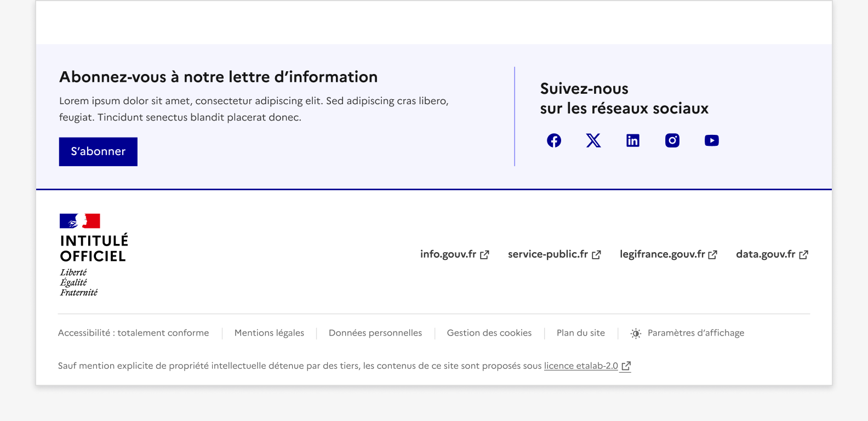Image resolution: width=868 pixels, height=421 pixels.
Task: Click the licence etalab-2.0 link
Action: (x=581, y=366)
